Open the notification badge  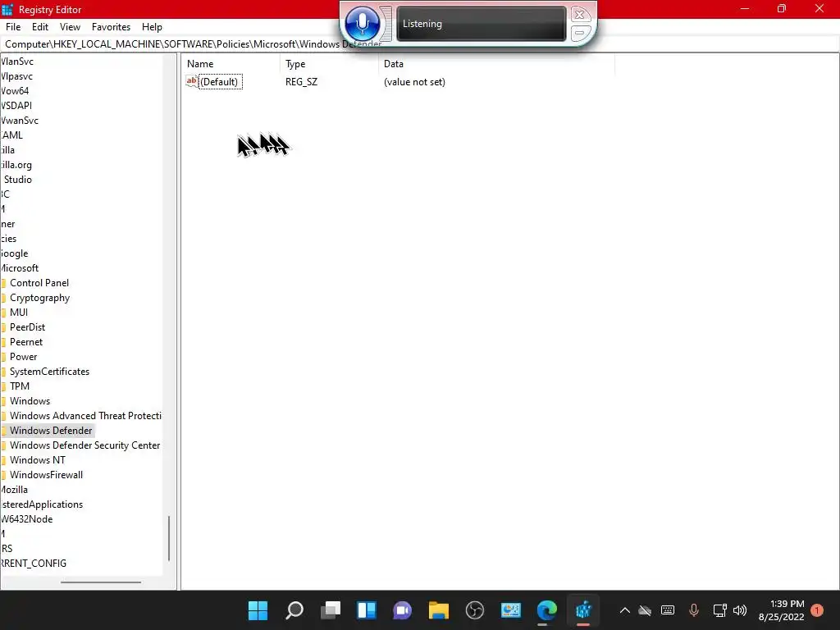pos(817,610)
